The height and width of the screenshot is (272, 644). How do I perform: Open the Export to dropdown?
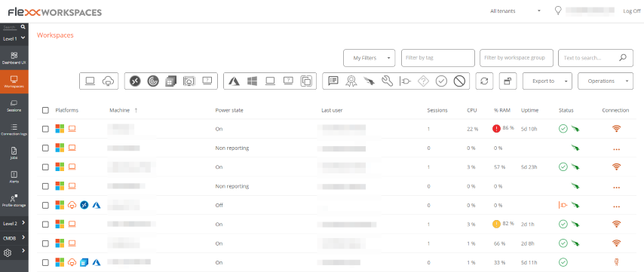click(547, 81)
